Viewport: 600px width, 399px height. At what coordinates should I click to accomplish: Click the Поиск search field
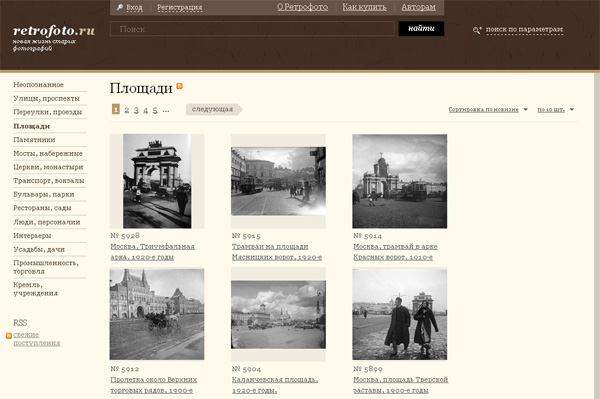(252, 29)
